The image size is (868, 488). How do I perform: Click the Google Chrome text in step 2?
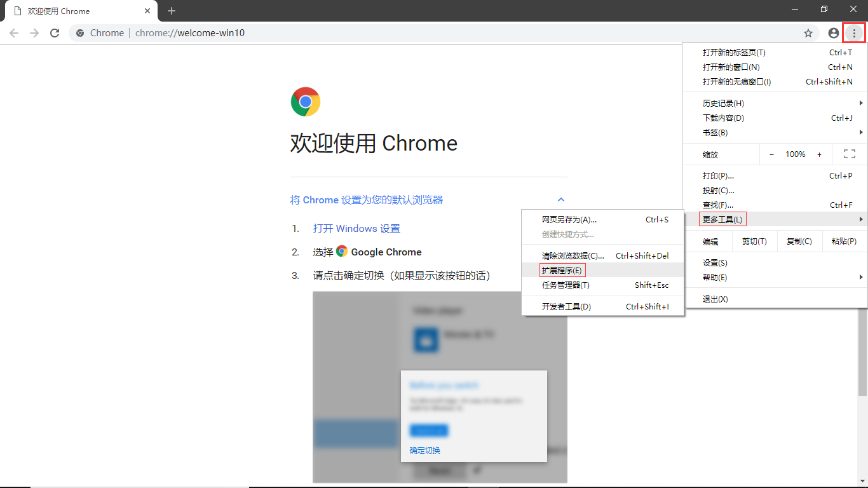[x=386, y=252]
